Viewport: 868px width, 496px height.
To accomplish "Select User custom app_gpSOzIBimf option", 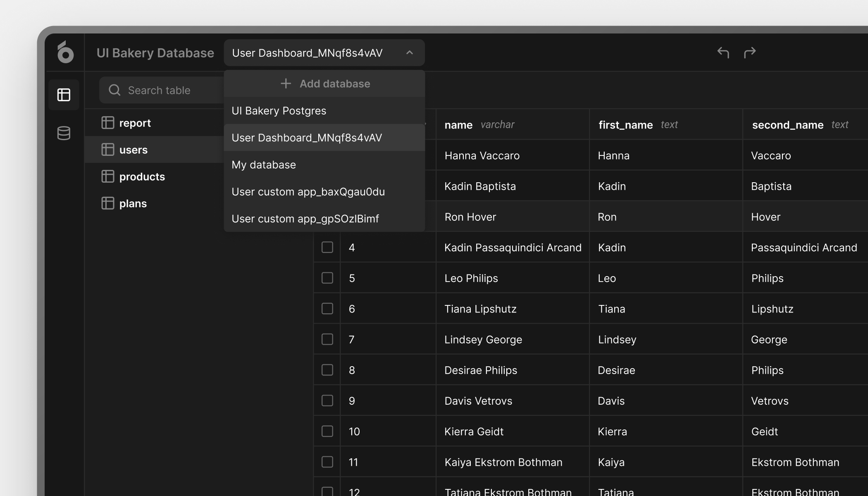I will pyautogui.click(x=305, y=219).
